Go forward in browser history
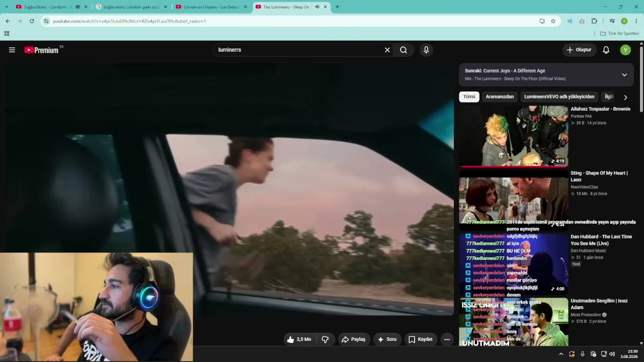This screenshot has width=644, height=362. pos(20,21)
